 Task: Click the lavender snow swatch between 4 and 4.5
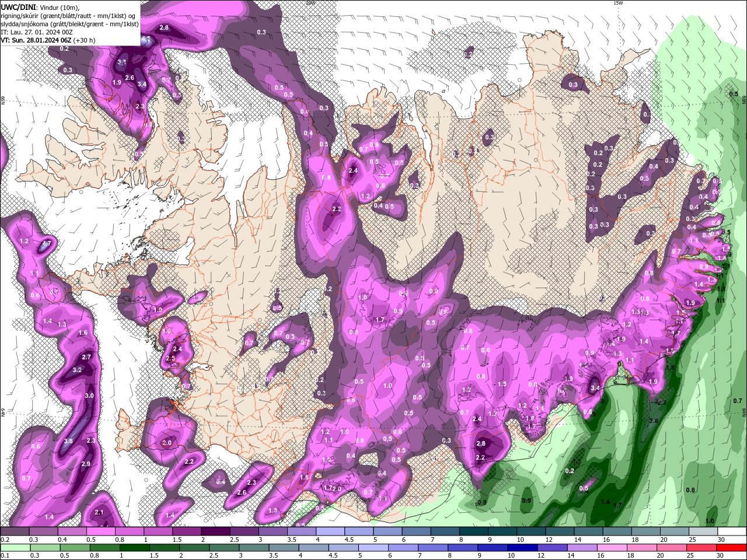pyautogui.click(x=330, y=531)
